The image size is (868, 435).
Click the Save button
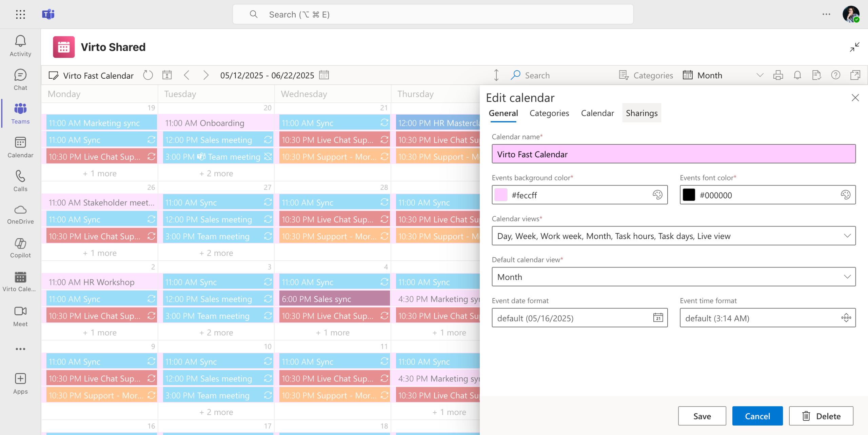[702, 416]
